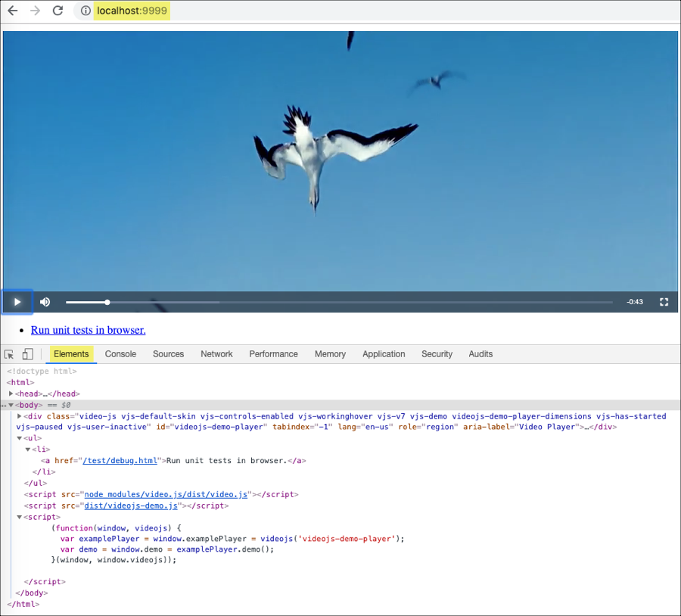The width and height of the screenshot is (681, 616).
Task: Click the remaining time display showing -0:43
Action: click(634, 301)
